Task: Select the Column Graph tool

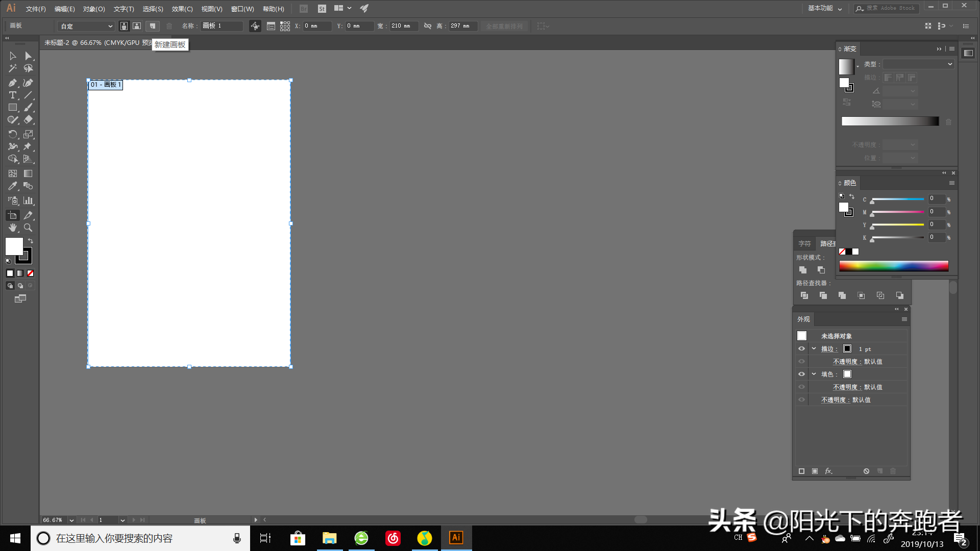Action: click(28, 201)
